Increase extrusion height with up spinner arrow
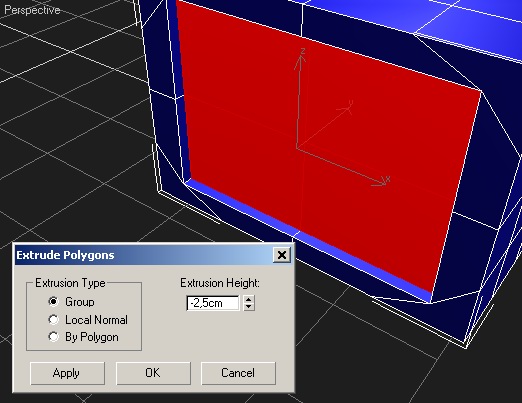Image resolution: width=522 pixels, height=403 pixels. (x=249, y=299)
